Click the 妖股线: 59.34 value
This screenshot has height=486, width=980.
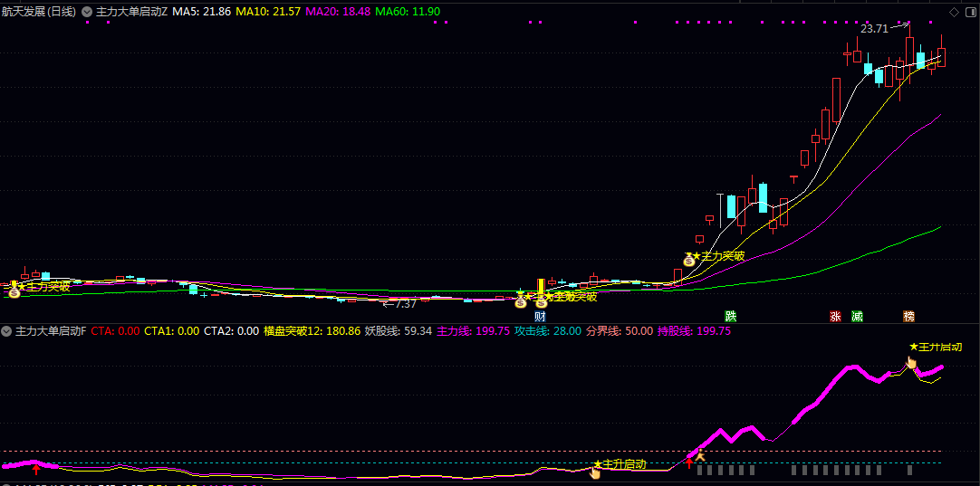399,330
